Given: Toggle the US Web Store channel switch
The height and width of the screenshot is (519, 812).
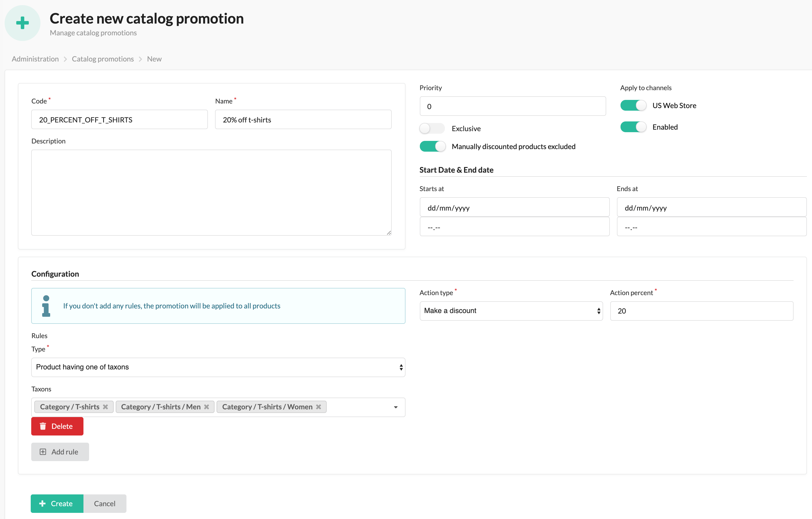Looking at the screenshot, I should tap(633, 106).
